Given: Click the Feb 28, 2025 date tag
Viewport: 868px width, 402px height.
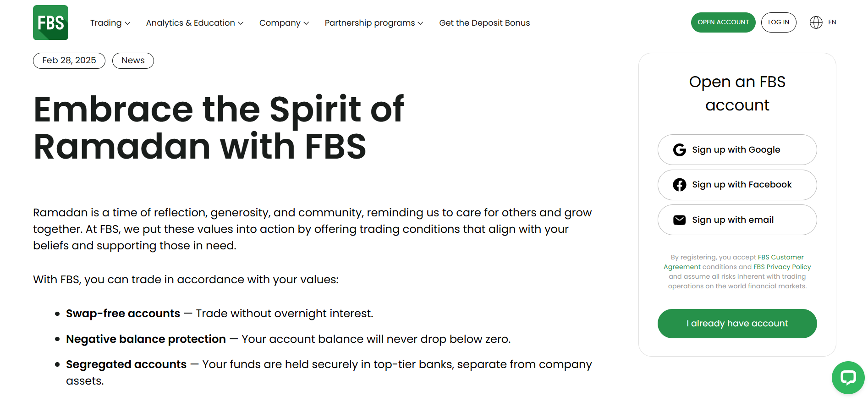Looking at the screenshot, I should click(69, 61).
